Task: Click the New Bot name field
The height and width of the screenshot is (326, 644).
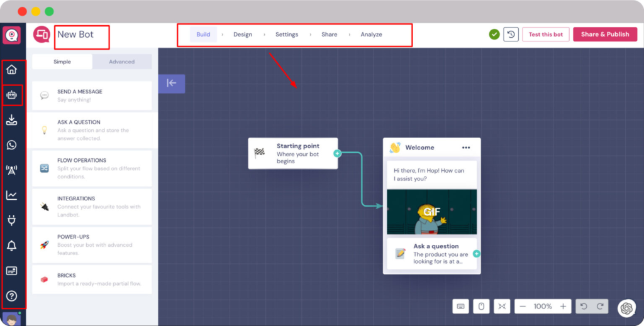Action: click(x=82, y=35)
